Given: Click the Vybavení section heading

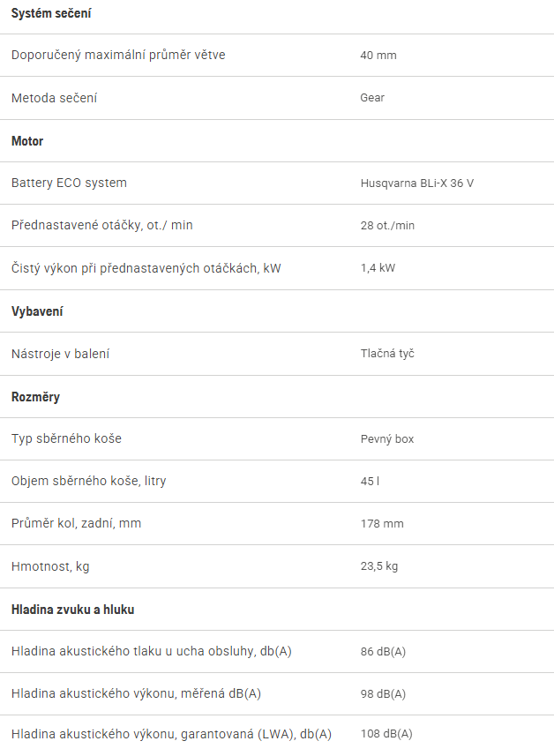Looking at the screenshot, I should (37, 311).
